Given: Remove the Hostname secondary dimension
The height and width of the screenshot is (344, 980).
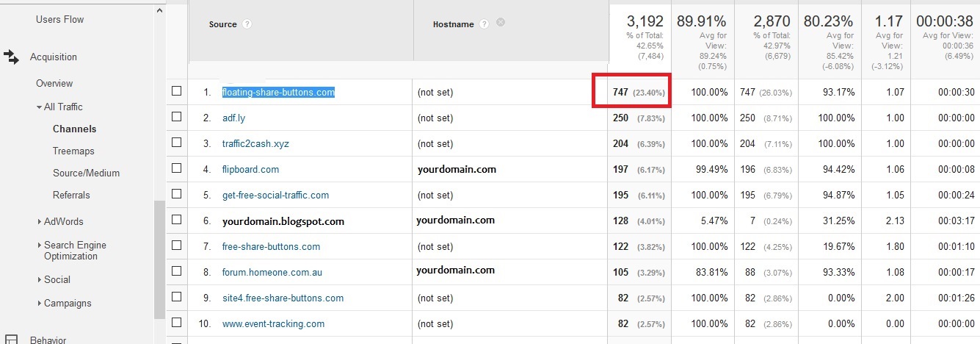Looking at the screenshot, I should point(501,23).
